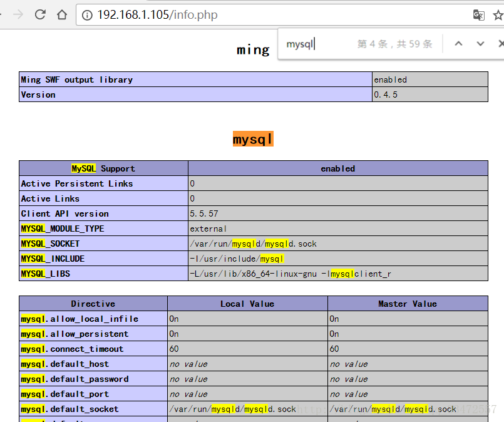
Task: Jump to next find result
Action: coord(480,44)
